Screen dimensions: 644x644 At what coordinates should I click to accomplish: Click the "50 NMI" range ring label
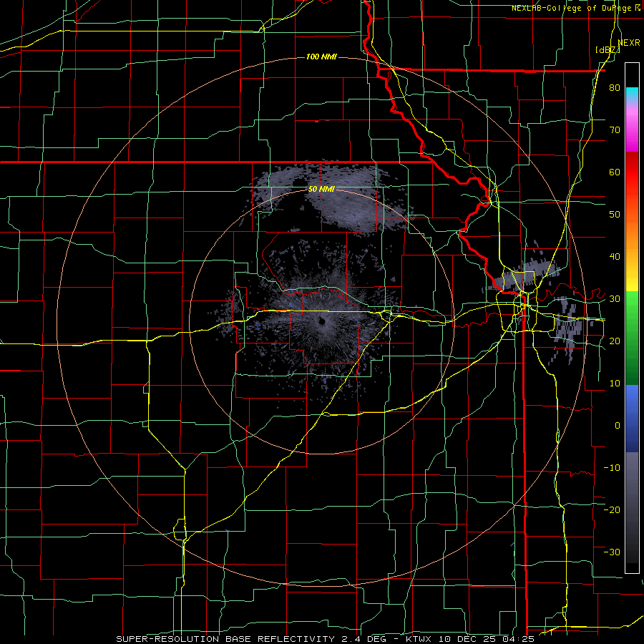321,190
